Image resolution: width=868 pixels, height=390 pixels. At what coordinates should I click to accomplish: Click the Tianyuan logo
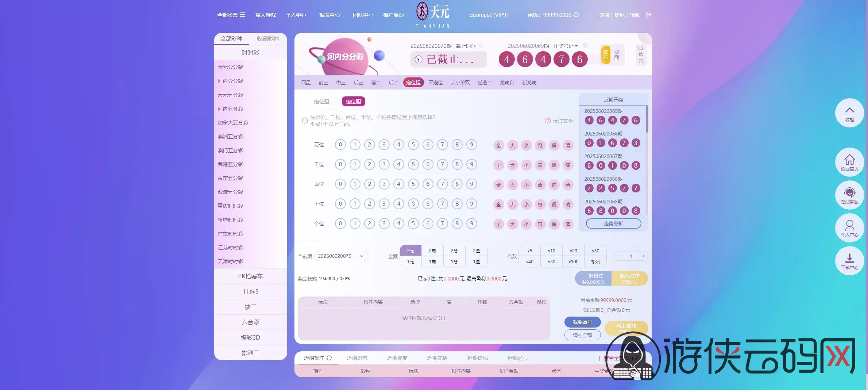pyautogui.click(x=433, y=15)
